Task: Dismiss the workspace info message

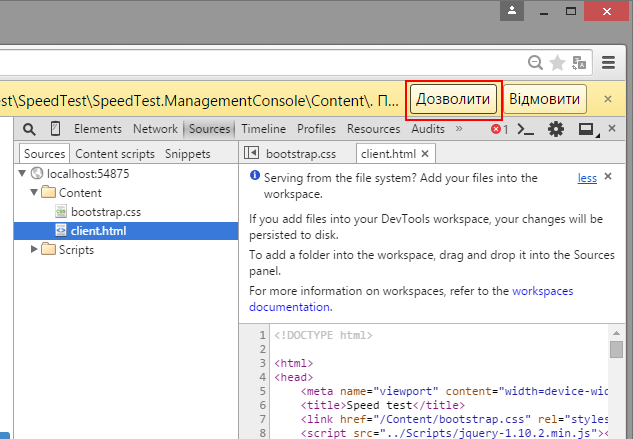Action: (x=608, y=176)
